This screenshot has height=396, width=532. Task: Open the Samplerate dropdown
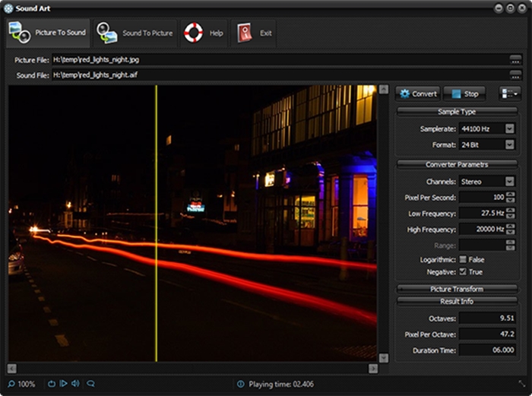coord(509,128)
